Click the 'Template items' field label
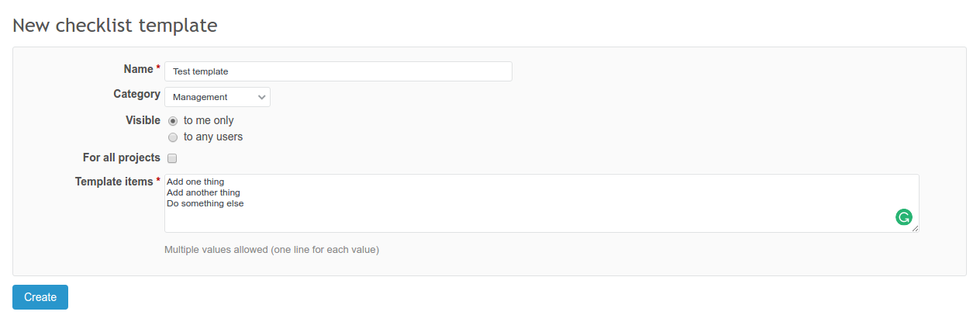The image size is (980, 322). coord(114,182)
